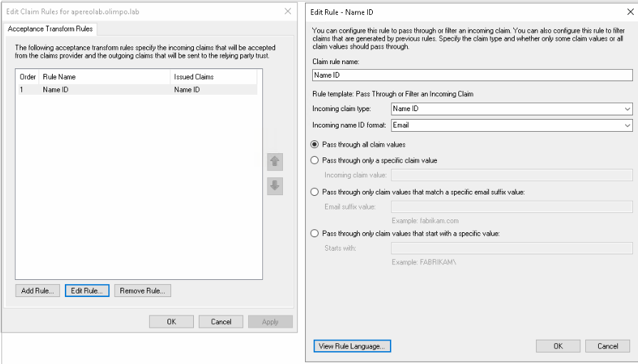The height and width of the screenshot is (364, 638).
Task: Select Pass through only a specific claim value
Action: 315,160
